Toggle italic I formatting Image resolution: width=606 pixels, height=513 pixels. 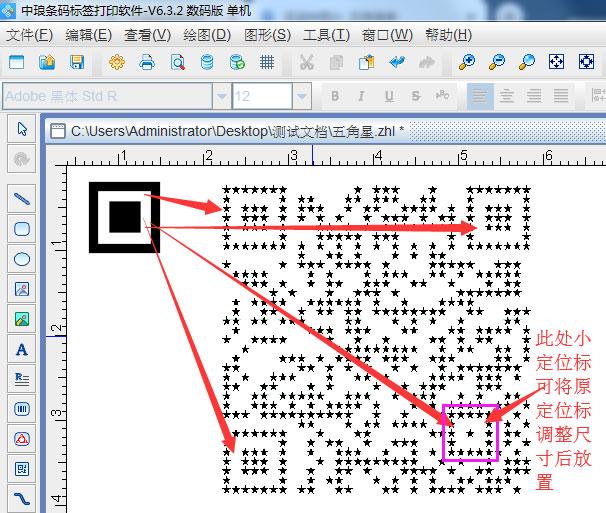[x=361, y=96]
